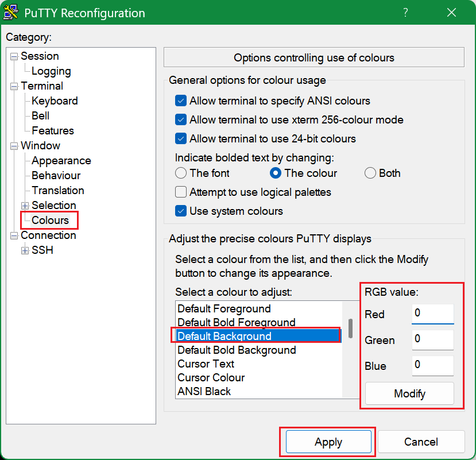Open the SSH category
This screenshot has height=460, width=476.
(42, 250)
